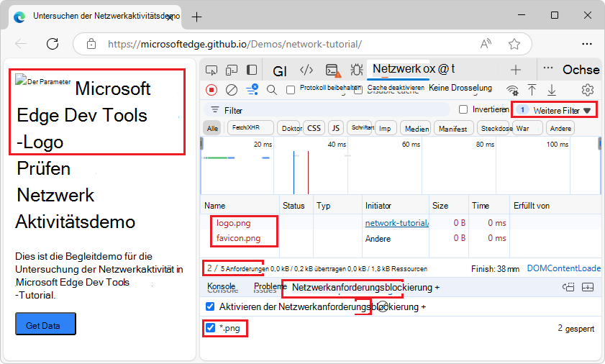
Task: Click the Inspect element tool icon
Action: pyautogui.click(x=211, y=70)
